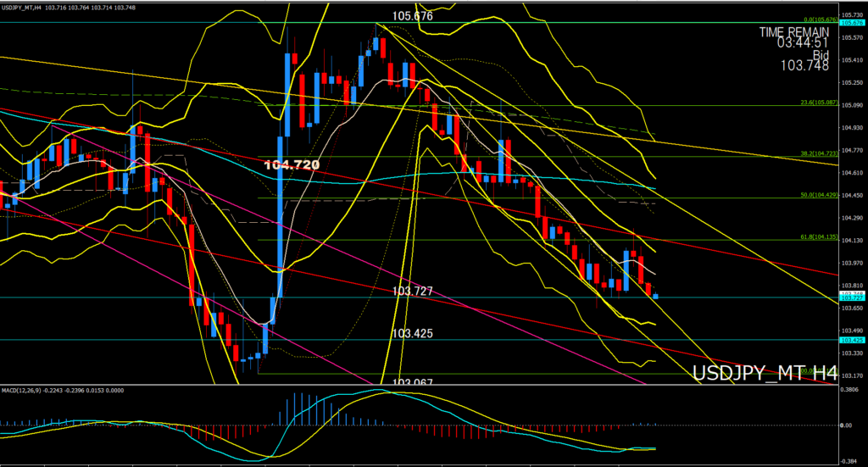The height and width of the screenshot is (467, 868).
Task: Click -0.384 on the MACD scale
Action: 849,461
